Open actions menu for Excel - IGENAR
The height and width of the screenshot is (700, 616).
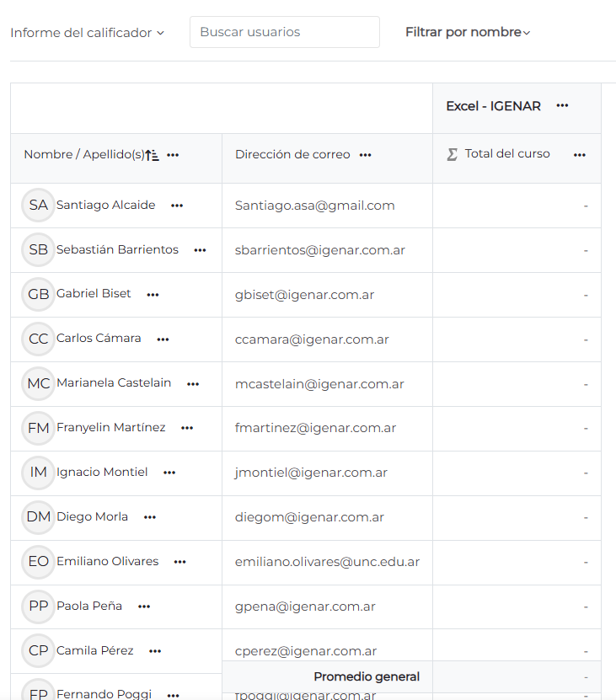pyautogui.click(x=562, y=105)
